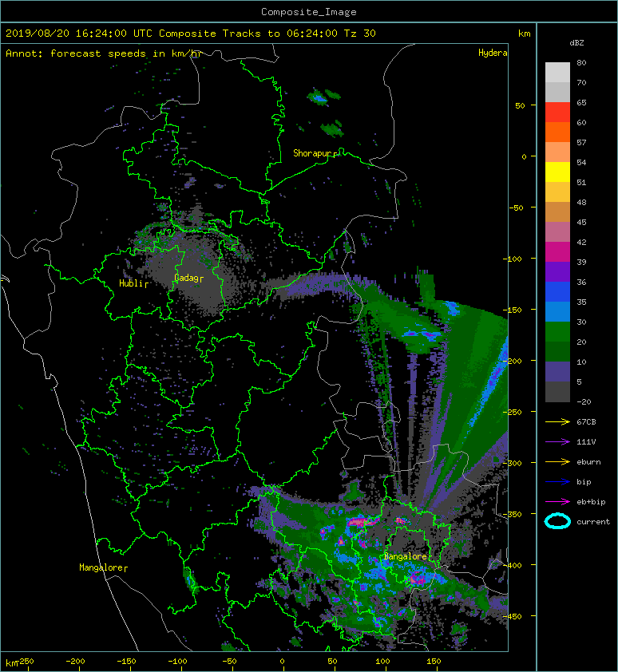Viewport: 618px width, 672px height.
Task: Click the 30 value on dBZ scale
Action: coord(581,322)
